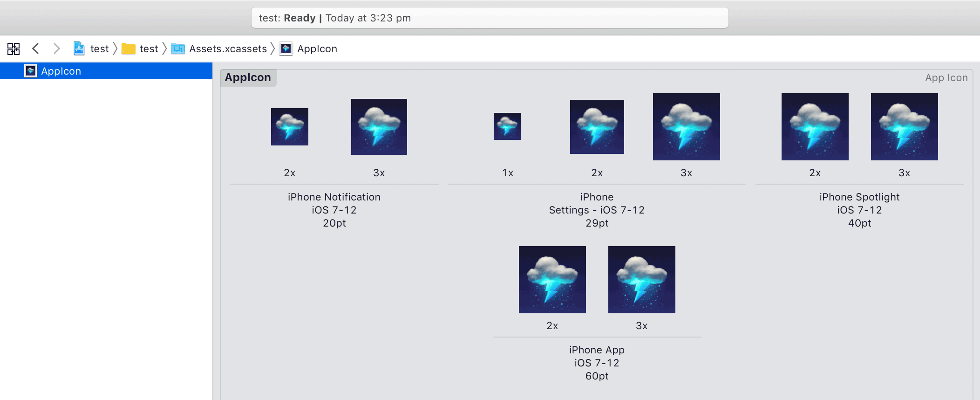Select iPhone App 60pt 2x icon slot

coord(552,280)
